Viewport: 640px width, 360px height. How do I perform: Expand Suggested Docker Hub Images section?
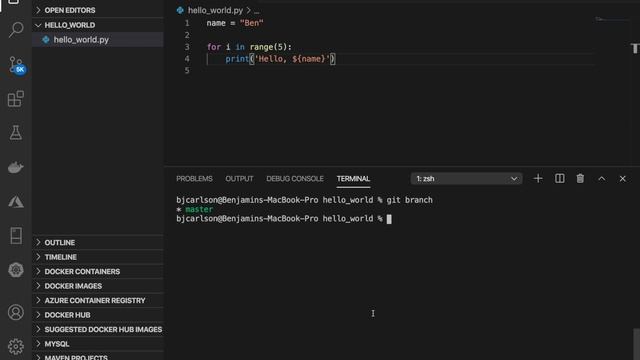(x=98, y=329)
